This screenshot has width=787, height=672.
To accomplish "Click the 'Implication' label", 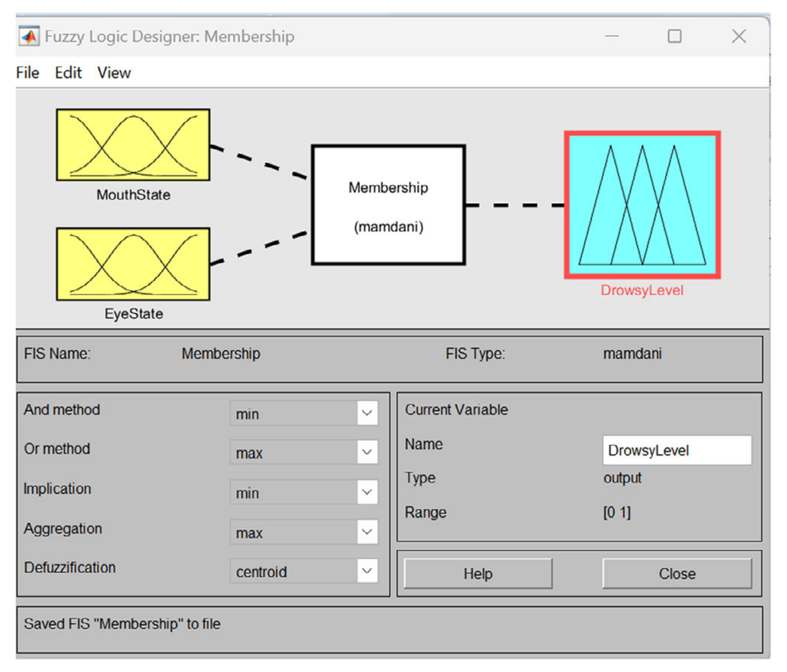I will click(58, 489).
